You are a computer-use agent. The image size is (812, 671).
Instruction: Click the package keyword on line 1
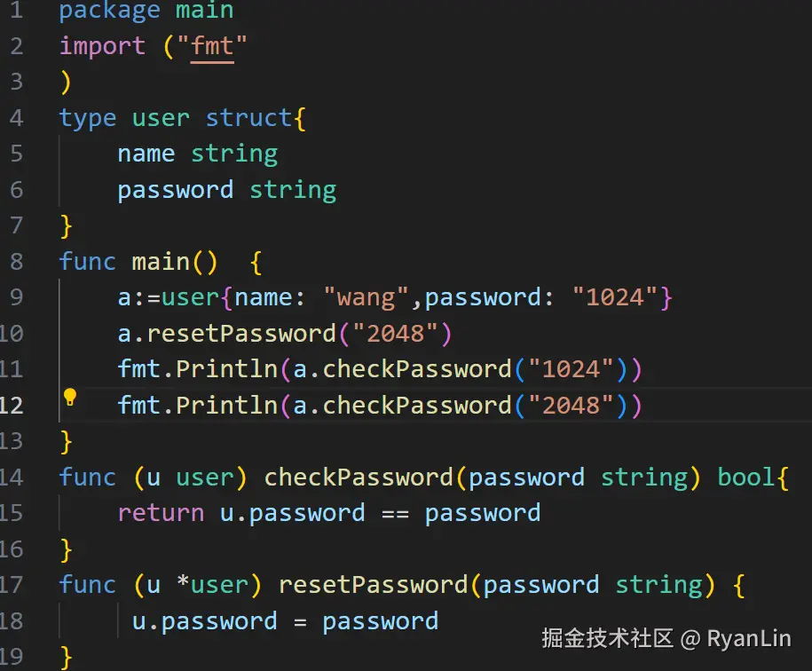(110, 11)
